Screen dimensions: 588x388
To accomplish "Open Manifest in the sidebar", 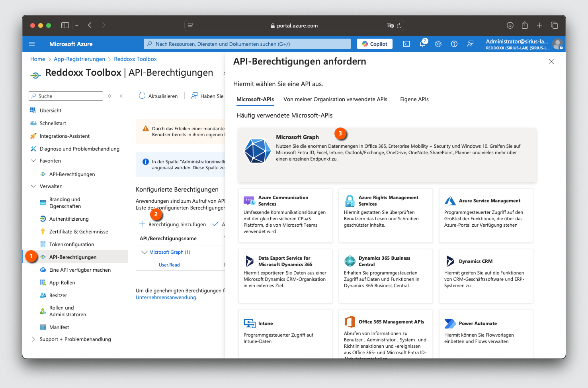I will pos(59,327).
